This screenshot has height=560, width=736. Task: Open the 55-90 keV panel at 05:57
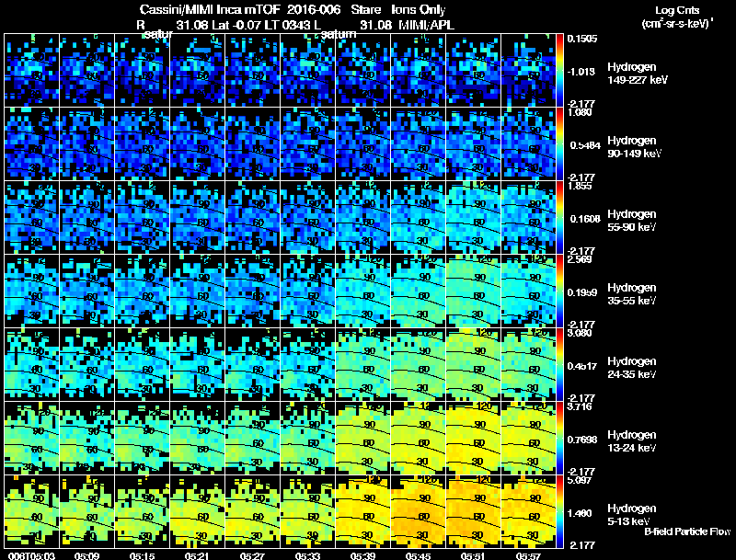528,218
